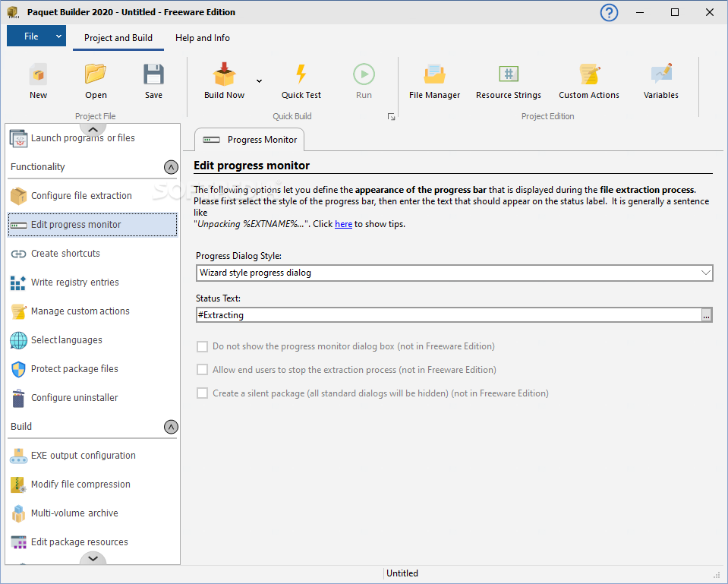Open Configure uninstaller page
This screenshot has width=728, height=584.
92,397
